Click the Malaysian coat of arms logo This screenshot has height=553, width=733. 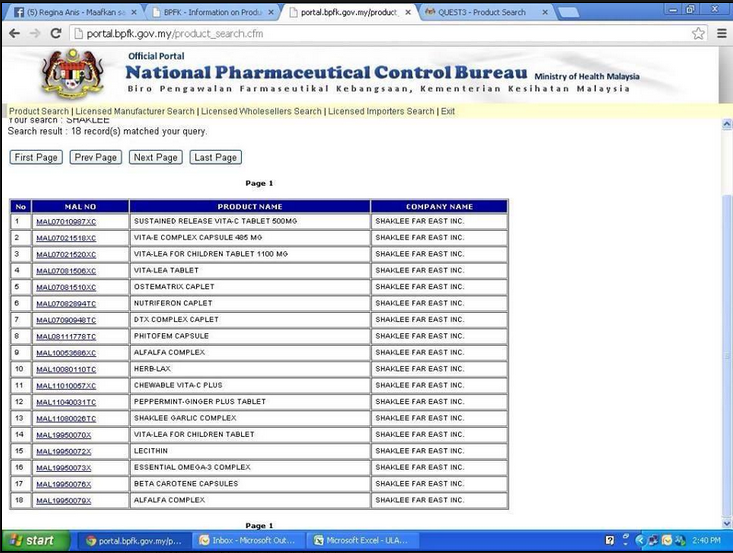72,74
